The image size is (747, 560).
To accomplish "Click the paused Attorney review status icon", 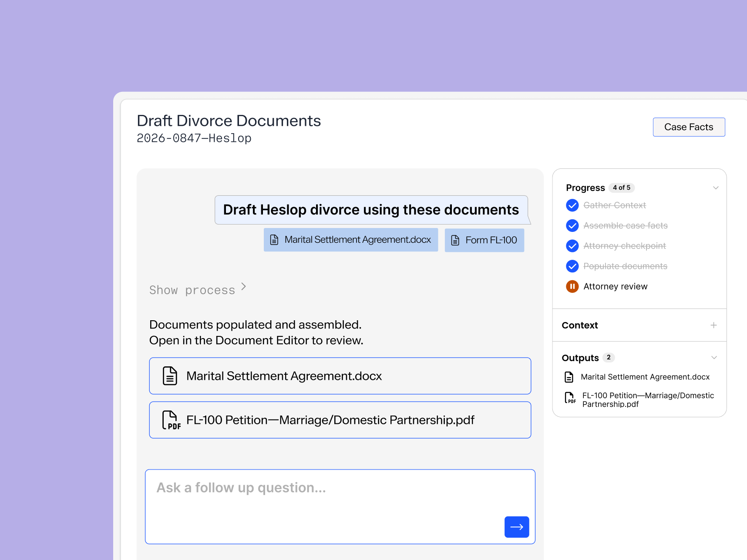I will click(572, 286).
